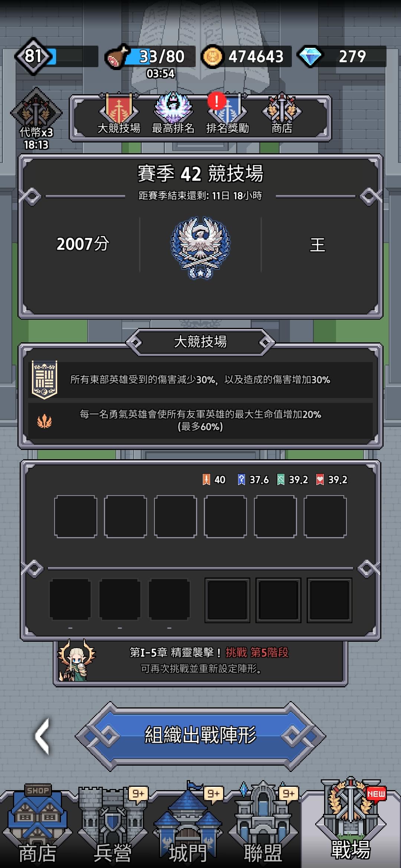Tap the silver eagle rank emblem

click(200, 248)
